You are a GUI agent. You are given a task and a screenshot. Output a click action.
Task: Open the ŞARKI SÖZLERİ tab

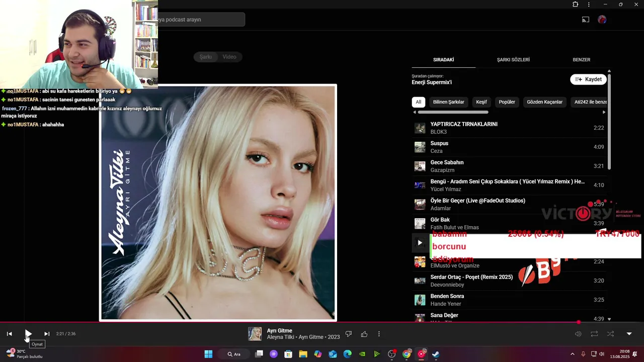click(513, 59)
